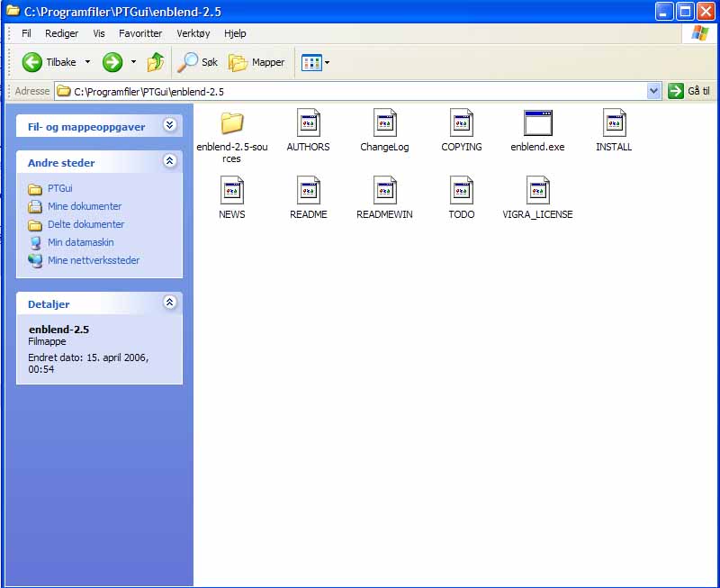This screenshot has width=720, height=588.
Task: Click the Mine nettverkssteder network icon
Action: click(35, 260)
